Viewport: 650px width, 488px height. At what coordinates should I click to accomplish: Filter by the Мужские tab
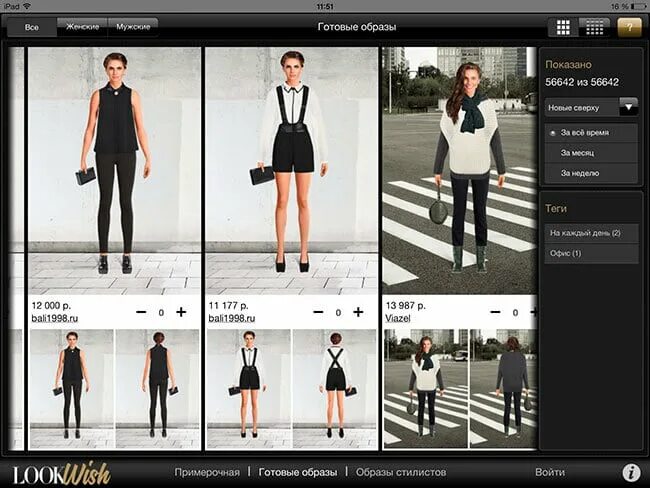coord(133,27)
